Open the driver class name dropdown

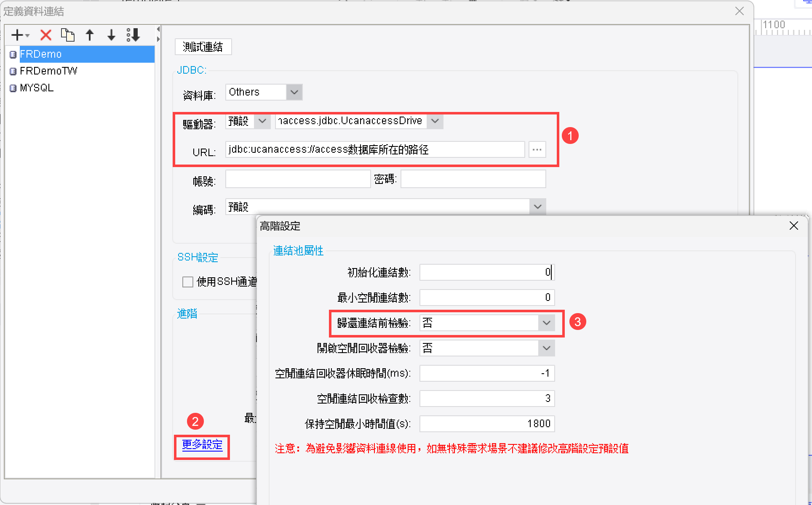pos(435,121)
